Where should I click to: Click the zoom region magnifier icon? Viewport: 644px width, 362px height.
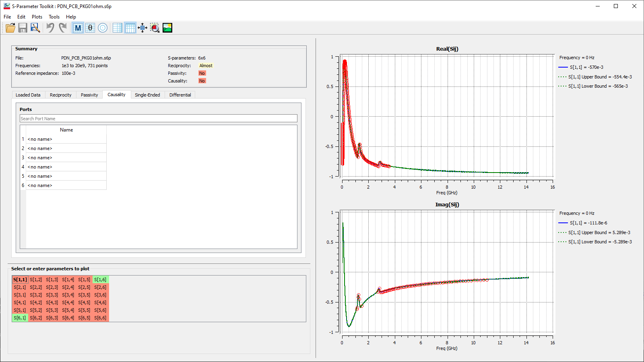155,28
